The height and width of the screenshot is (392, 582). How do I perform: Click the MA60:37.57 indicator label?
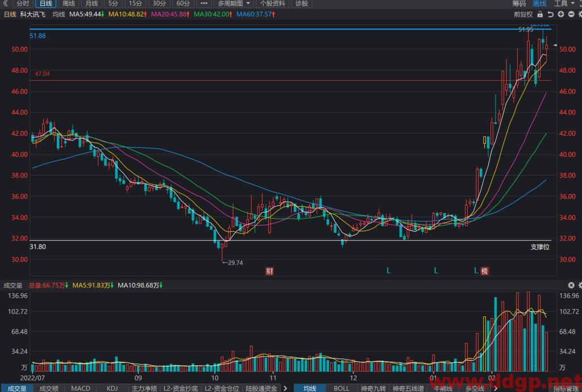[256, 14]
